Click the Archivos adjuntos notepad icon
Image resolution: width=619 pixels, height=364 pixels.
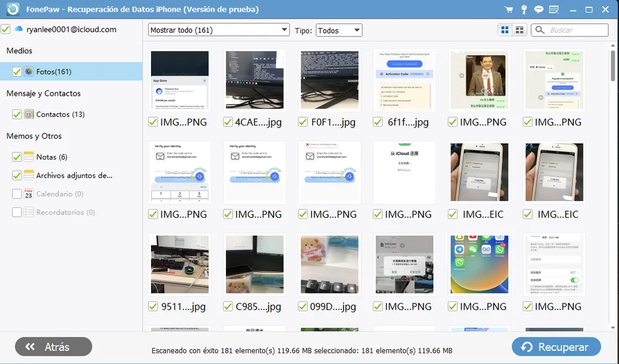(x=28, y=175)
